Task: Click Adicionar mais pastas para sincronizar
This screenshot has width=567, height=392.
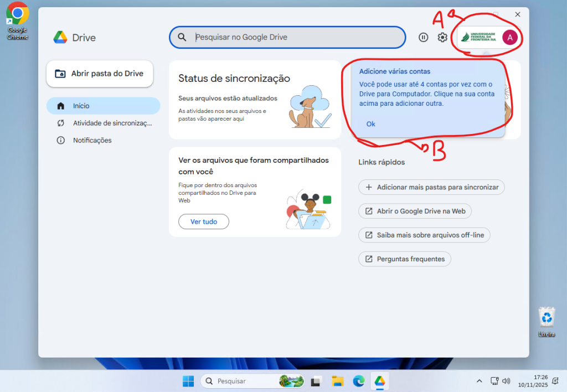Action: coord(431,187)
